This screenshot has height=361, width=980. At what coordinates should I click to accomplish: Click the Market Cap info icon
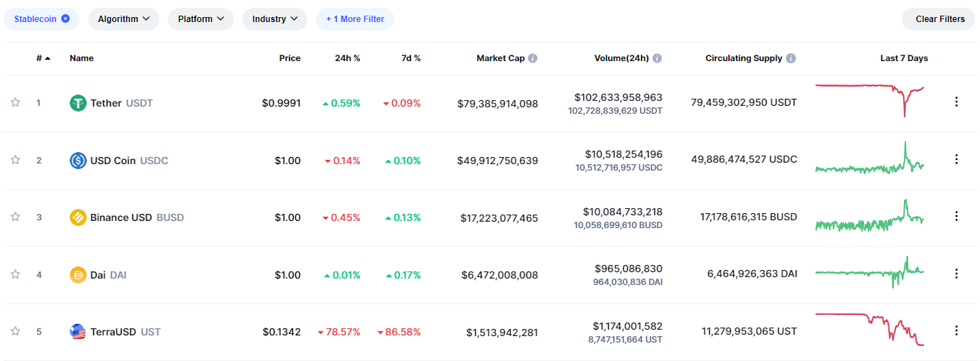click(533, 58)
